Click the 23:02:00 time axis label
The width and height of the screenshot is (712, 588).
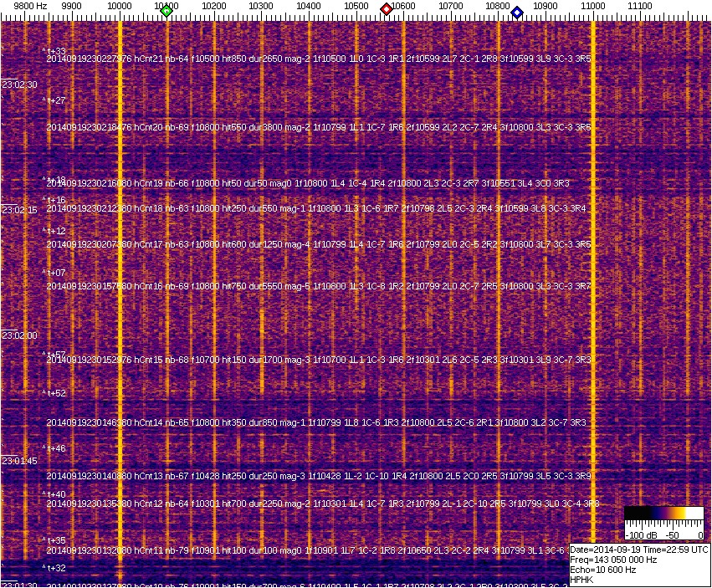click(19, 335)
